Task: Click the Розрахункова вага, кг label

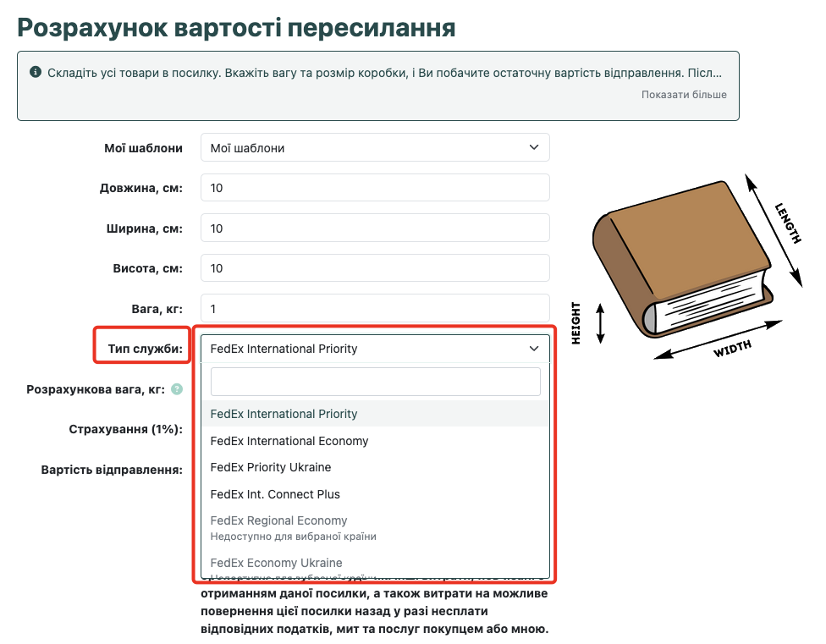Action: click(x=96, y=389)
